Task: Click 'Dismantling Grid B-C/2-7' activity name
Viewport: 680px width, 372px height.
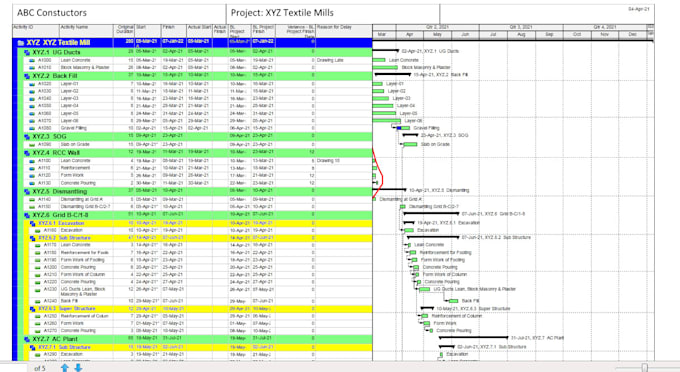Action: point(85,207)
